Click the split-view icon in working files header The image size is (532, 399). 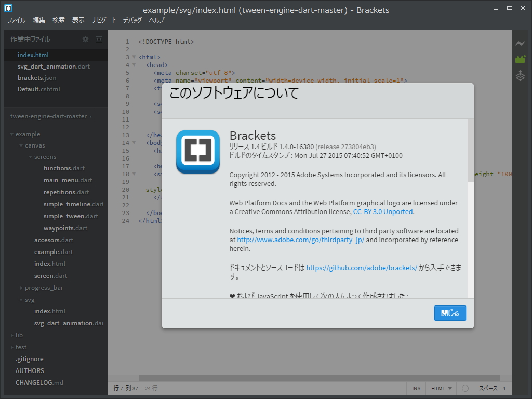98,39
